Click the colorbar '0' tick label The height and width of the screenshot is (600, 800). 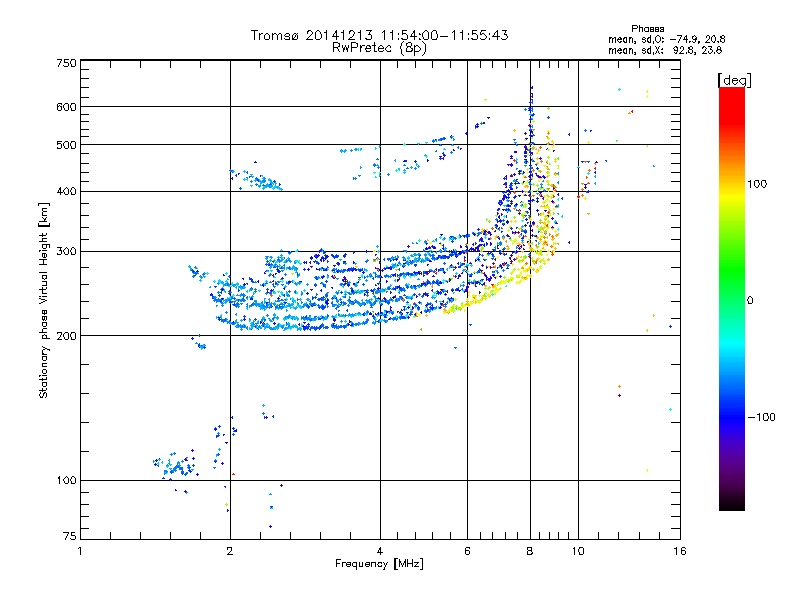750,301
